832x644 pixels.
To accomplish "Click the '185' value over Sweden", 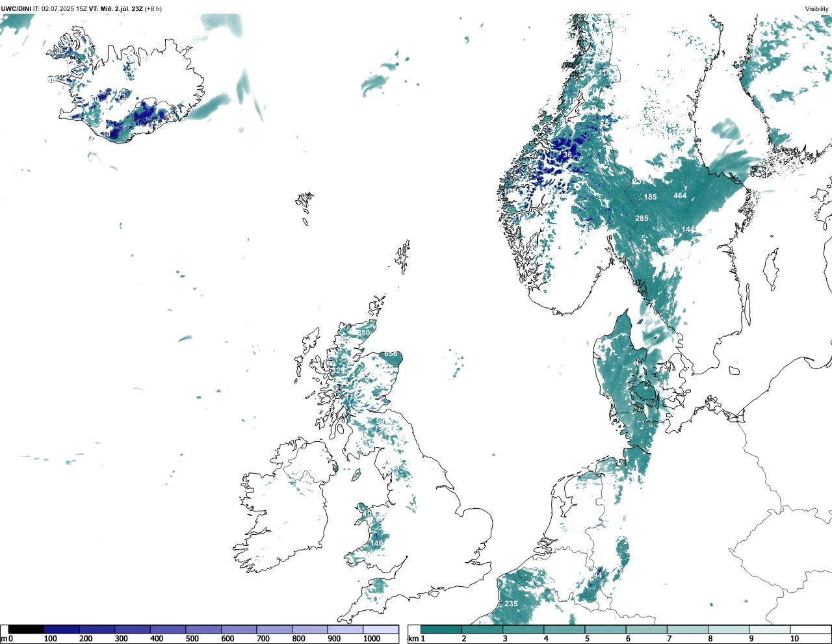I will (x=650, y=197).
